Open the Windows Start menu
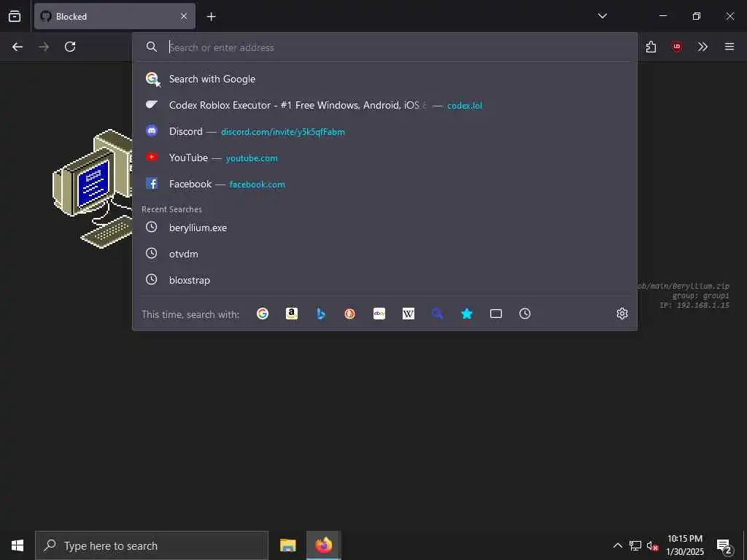747x560 pixels. click(x=18, y=545)
